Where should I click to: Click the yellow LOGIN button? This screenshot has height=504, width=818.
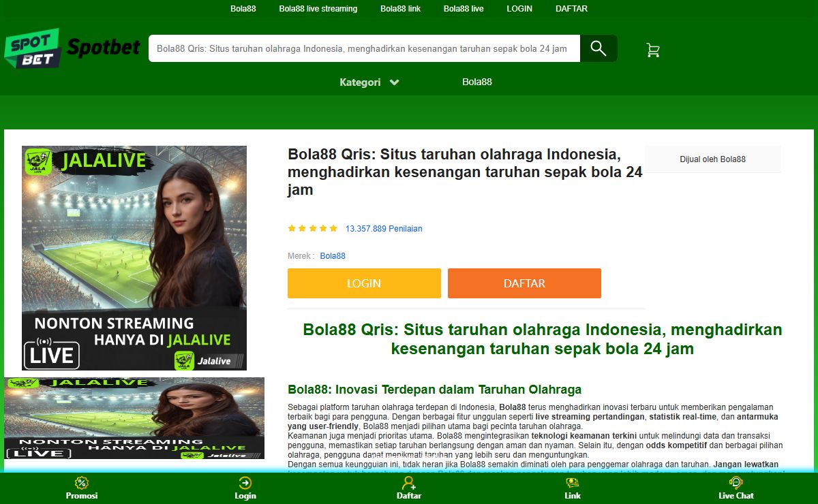point(364,283)
